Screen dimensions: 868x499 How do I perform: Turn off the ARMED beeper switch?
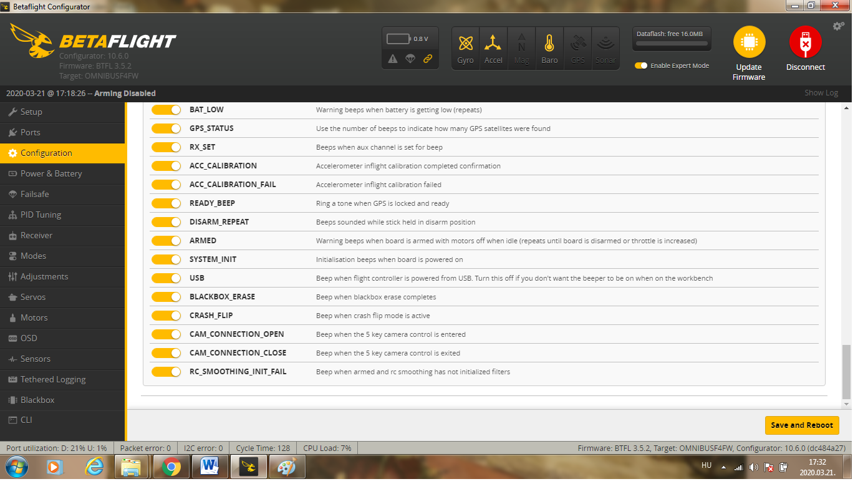[166, 241]
